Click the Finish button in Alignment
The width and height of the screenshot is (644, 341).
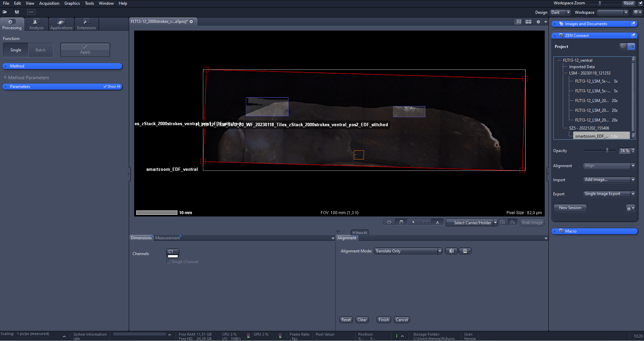tap(384, 320)
